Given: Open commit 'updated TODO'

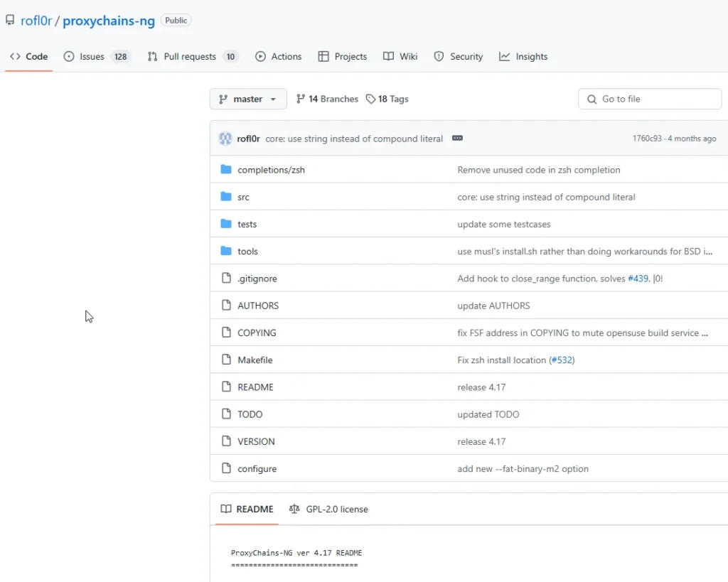Looking at the screenshot, I should point(488,414).
